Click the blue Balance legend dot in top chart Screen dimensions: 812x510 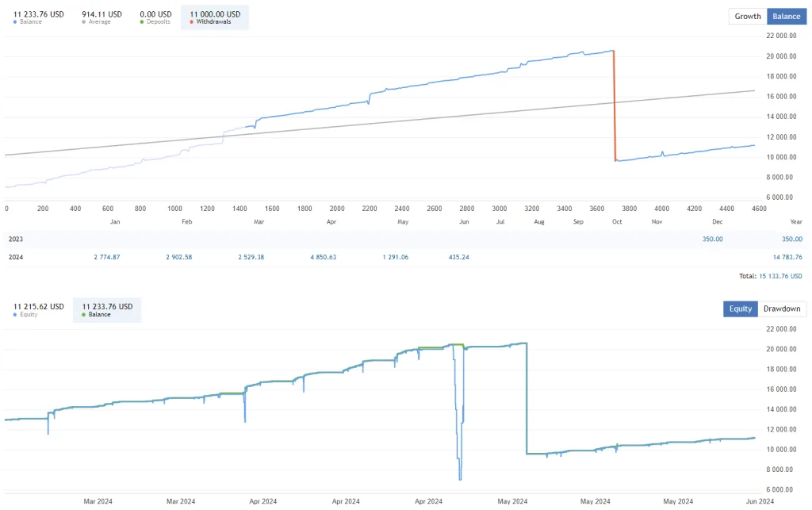pos(16,22)
